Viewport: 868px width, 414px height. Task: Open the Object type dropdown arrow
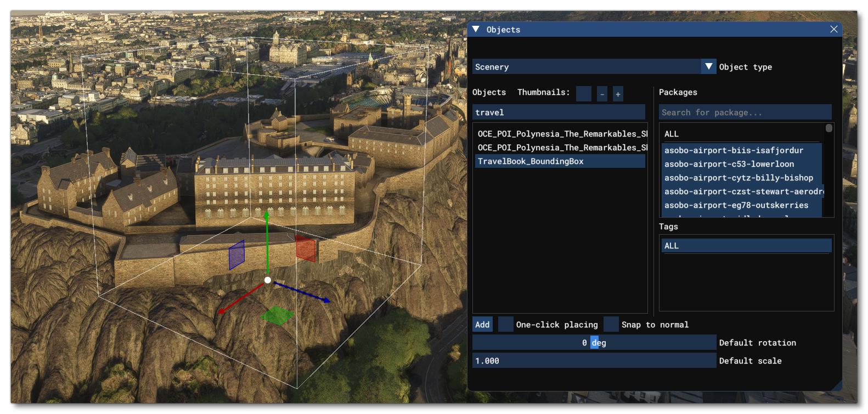click(708, 67)
